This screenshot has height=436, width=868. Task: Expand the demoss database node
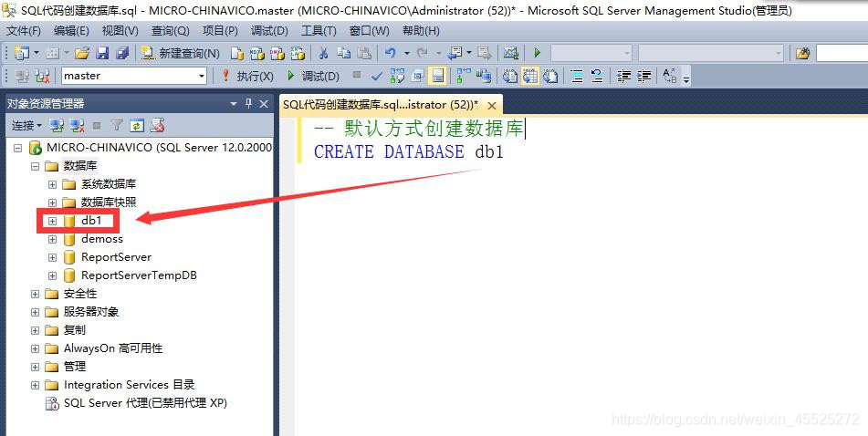(x=53, y=239)
